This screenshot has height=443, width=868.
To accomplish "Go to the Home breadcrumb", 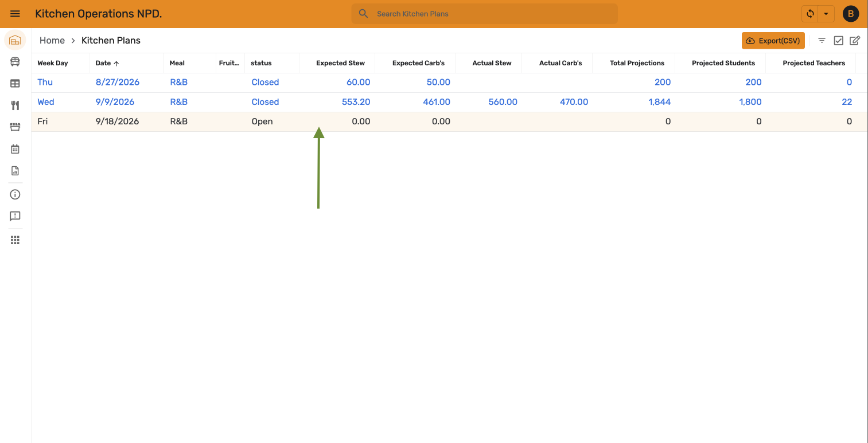I will [x=52, y=41].
